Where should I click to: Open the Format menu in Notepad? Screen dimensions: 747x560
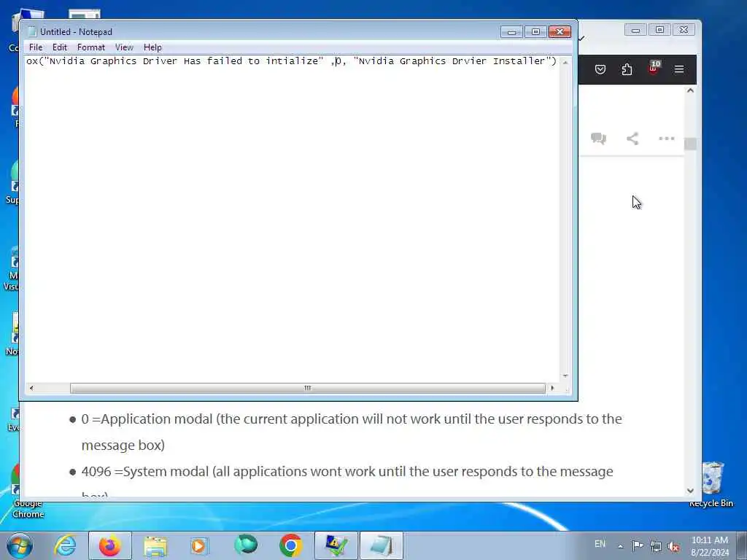[x=91, y=47]
